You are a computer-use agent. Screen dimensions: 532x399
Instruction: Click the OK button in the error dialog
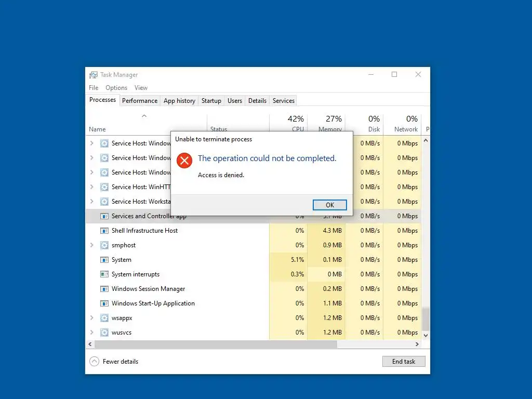point(329,205)
